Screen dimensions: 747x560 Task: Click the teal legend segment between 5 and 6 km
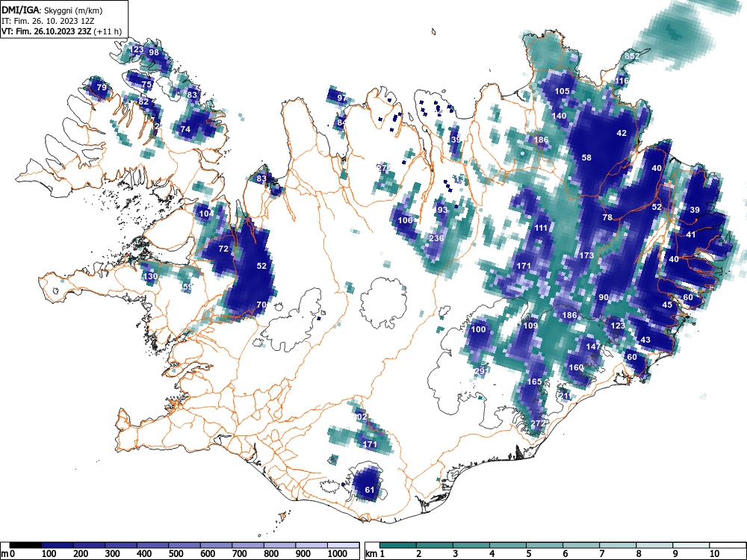click(x=545, y=545)
